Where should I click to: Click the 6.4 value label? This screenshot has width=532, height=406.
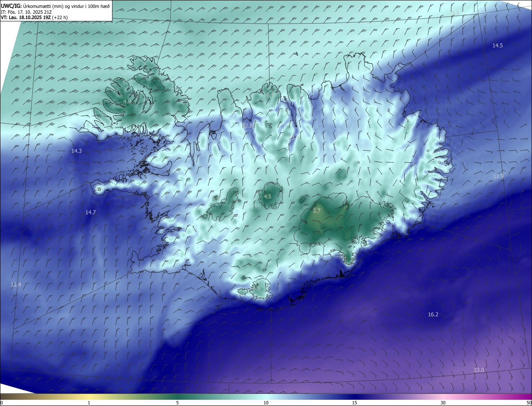[270, 95]
